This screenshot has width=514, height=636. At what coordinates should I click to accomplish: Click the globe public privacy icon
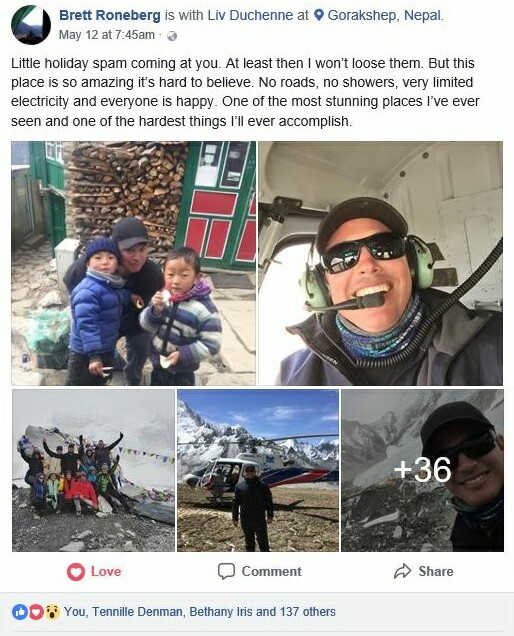point(172,36)
